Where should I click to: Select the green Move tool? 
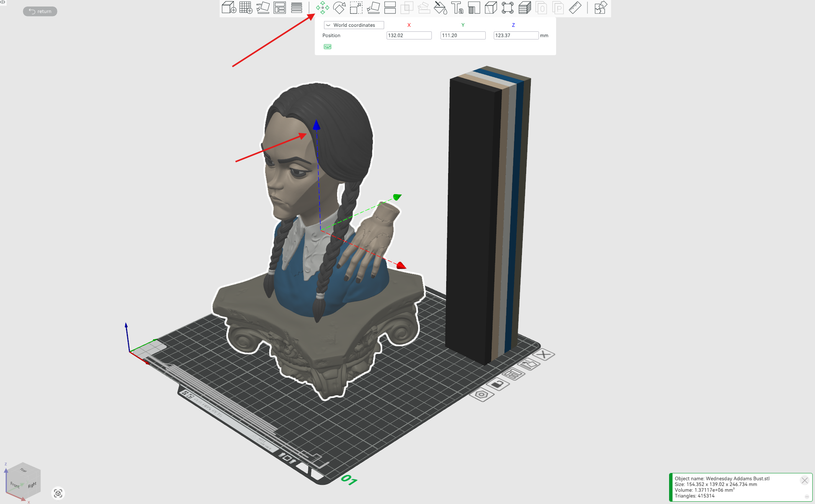[x=322, y=8]
